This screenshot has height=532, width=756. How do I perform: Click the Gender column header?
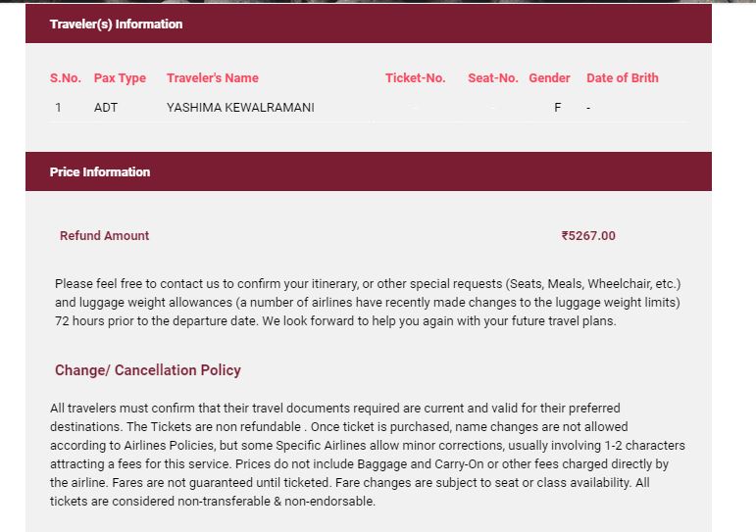[549, 78]
